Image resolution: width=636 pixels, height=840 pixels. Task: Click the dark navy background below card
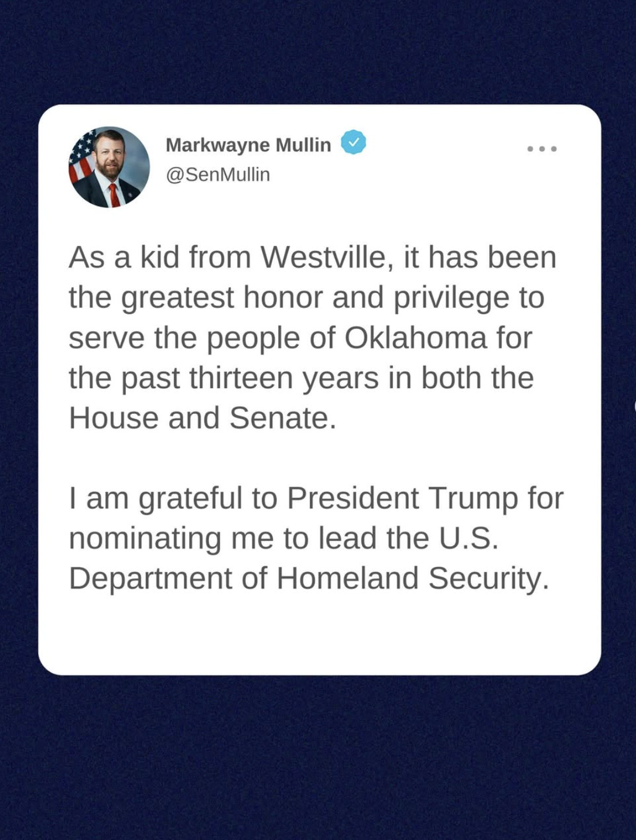pyautogui.click(x=318, y=755)
